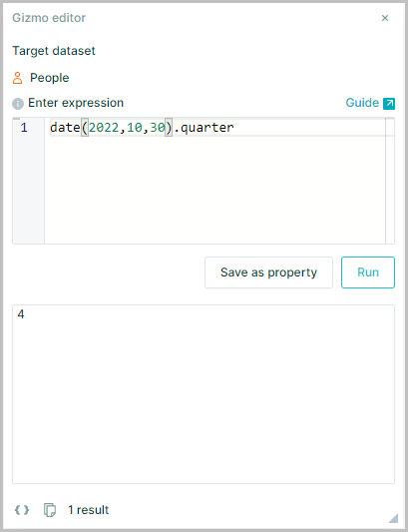
Task: Click the external-link arrow icon next to Guide
Action: pyautogui.click(x=389, y=104)
